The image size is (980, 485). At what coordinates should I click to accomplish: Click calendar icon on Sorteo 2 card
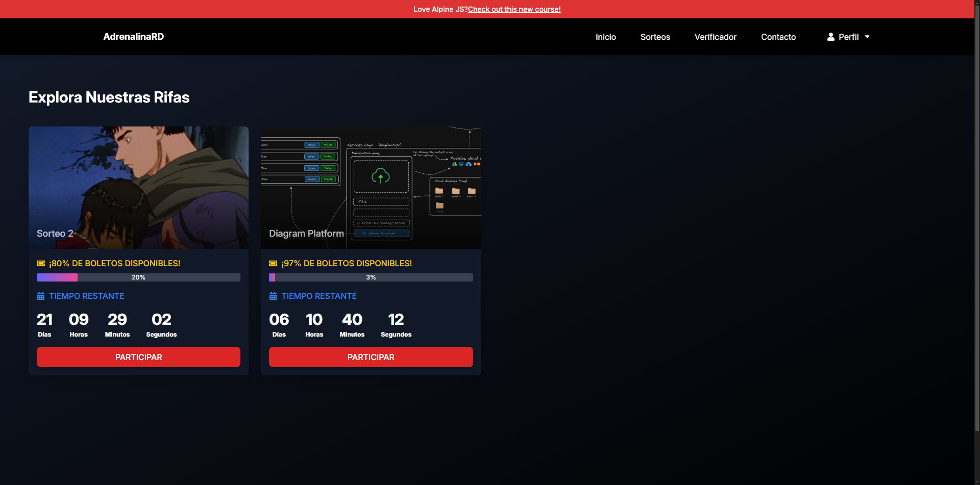click(41, 296)
